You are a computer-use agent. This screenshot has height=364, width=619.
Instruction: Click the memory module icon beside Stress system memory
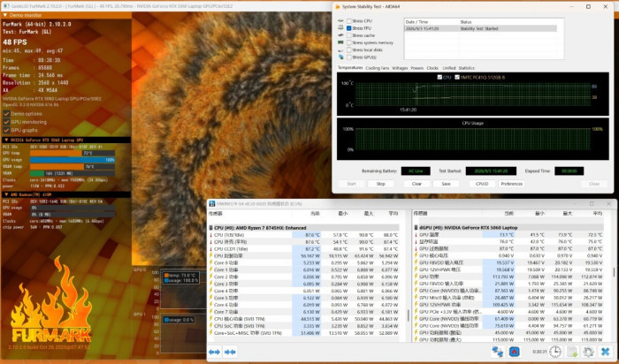(x=340, y=42)
